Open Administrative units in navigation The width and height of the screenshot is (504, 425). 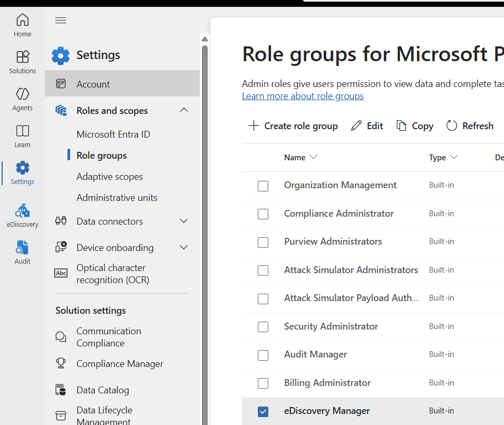(117, 198)
